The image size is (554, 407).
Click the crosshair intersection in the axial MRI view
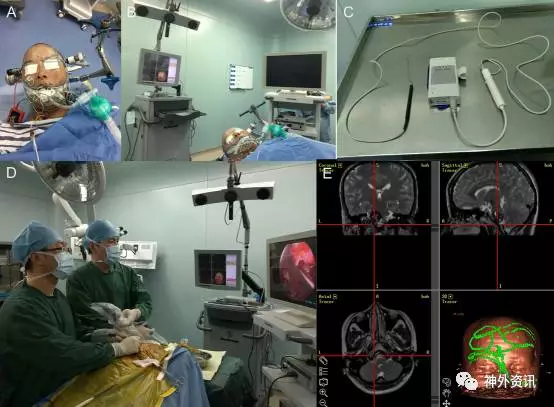pyautogui.click(x=374, y=355)
